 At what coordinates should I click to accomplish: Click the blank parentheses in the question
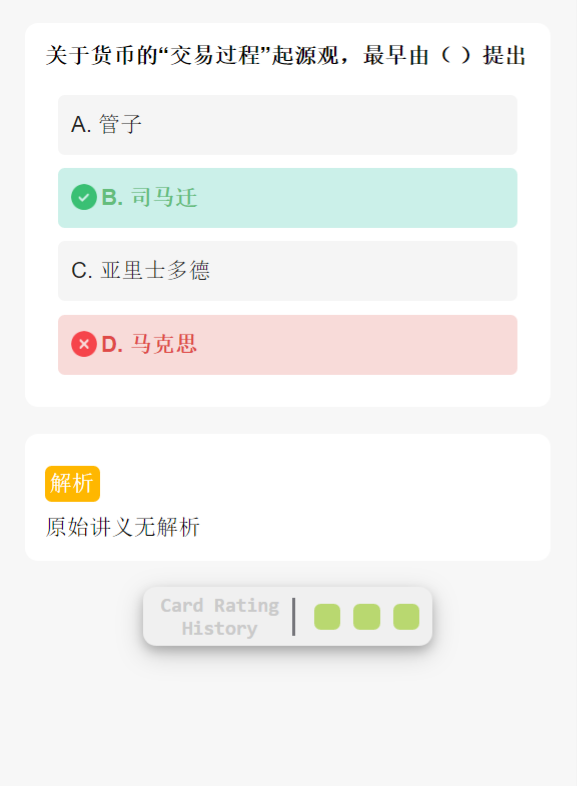[x=455, y=55]
